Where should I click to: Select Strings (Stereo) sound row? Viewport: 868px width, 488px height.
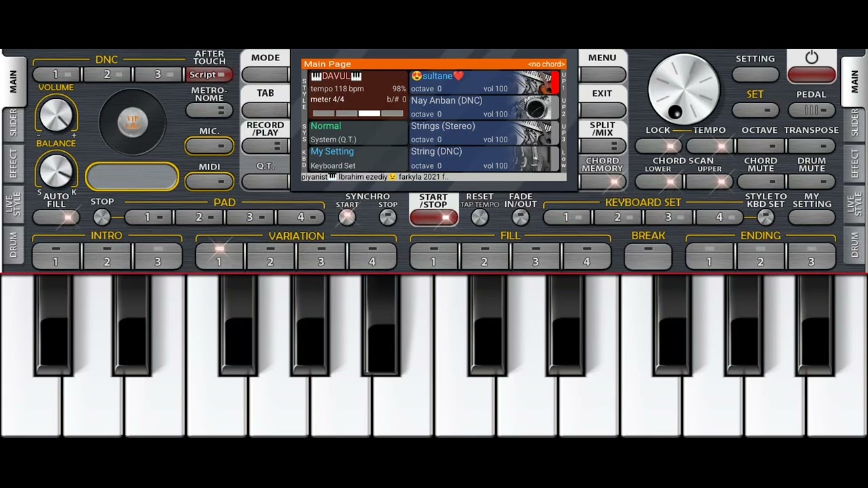click(x=484, y=133)
